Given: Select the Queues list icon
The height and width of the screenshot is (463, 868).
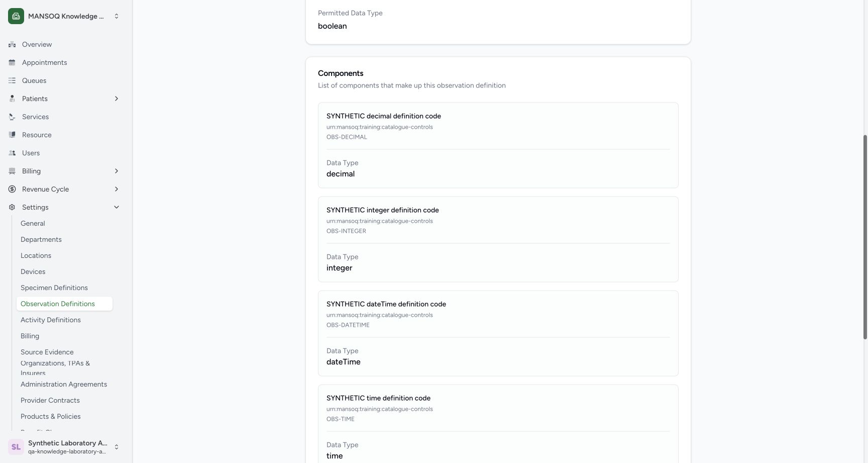Looking at the screenshot, I should (x=12, y=80).
